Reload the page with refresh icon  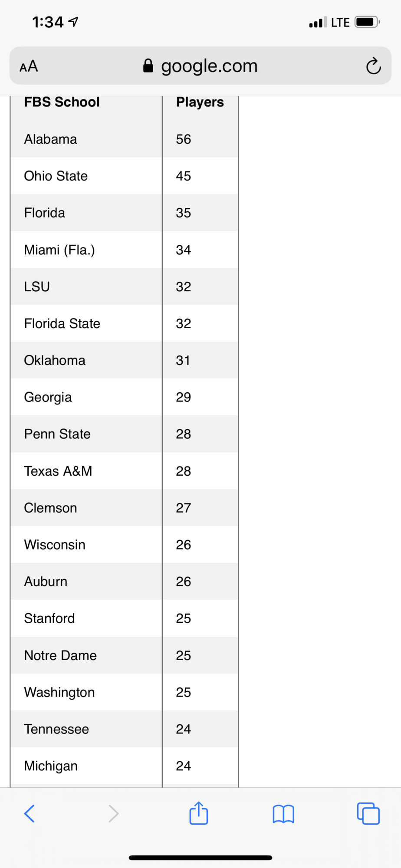coord(373,66)
